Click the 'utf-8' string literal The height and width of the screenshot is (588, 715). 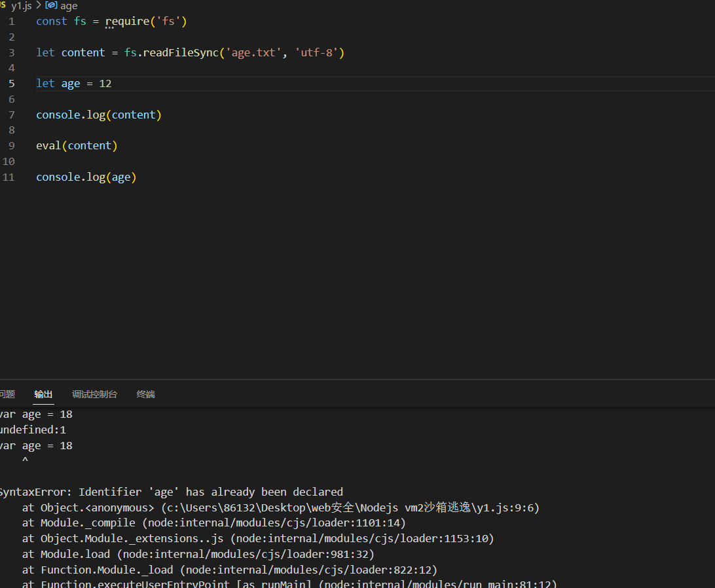[x=316, y=53]
